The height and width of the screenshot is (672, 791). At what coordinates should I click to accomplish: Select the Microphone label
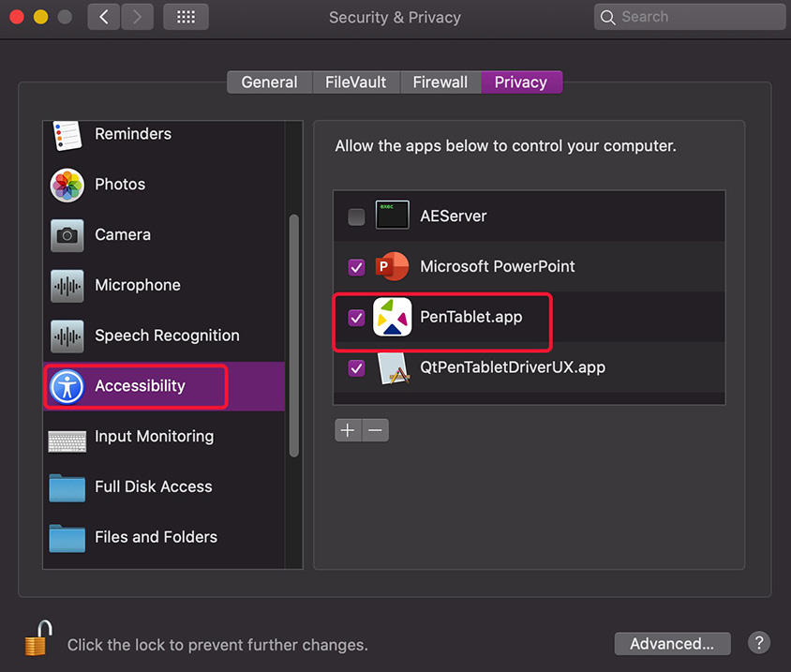pyautogui.click(x=138, y=285)
